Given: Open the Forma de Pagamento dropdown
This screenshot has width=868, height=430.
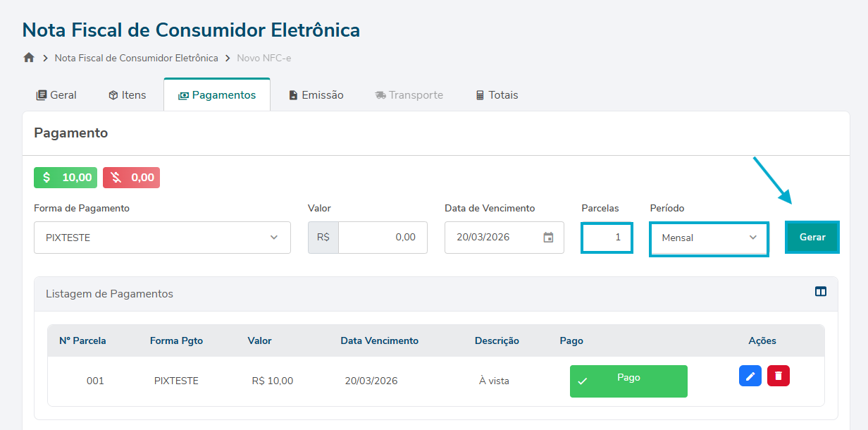Looking at the screenshot, I should (x=162, y=238).
